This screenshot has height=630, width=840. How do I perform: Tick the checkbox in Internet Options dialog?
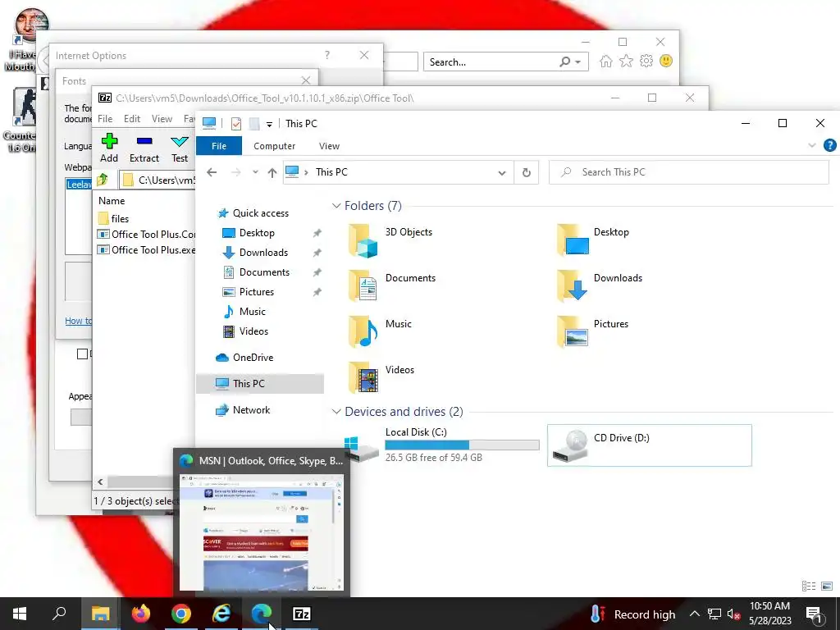(x=82, y=354)
